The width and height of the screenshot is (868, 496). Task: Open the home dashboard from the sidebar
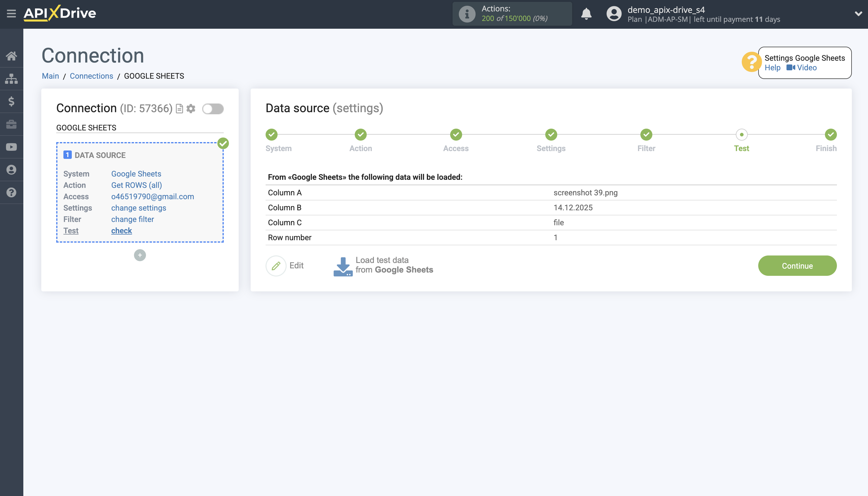point(11,56)
